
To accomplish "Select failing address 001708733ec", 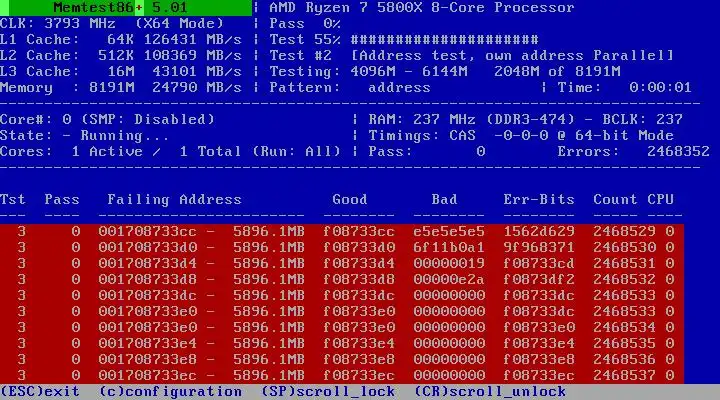I will (147, 376).
